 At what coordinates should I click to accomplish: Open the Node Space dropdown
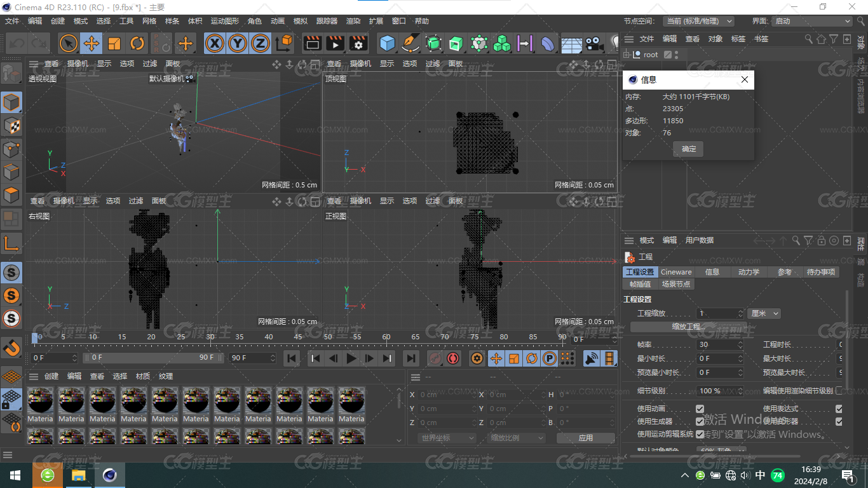pos(698,21)
